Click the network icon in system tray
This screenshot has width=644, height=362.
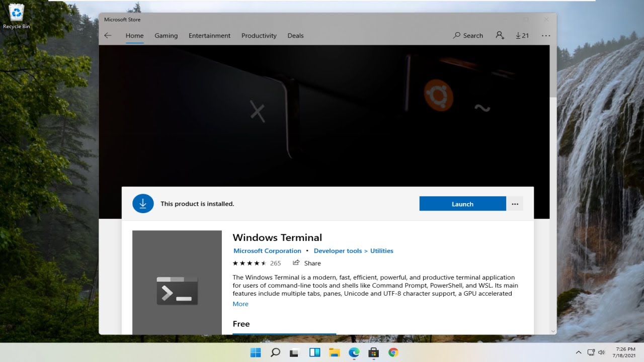tap(591, 352)
